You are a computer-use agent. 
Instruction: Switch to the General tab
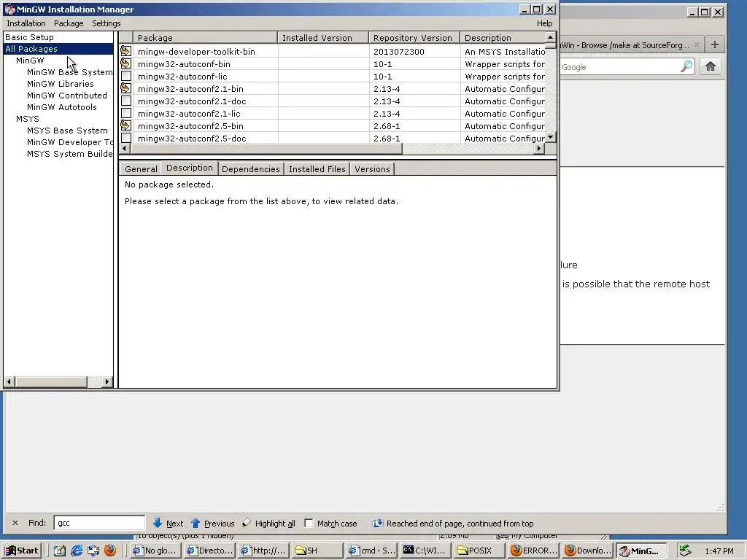point(141,169)
